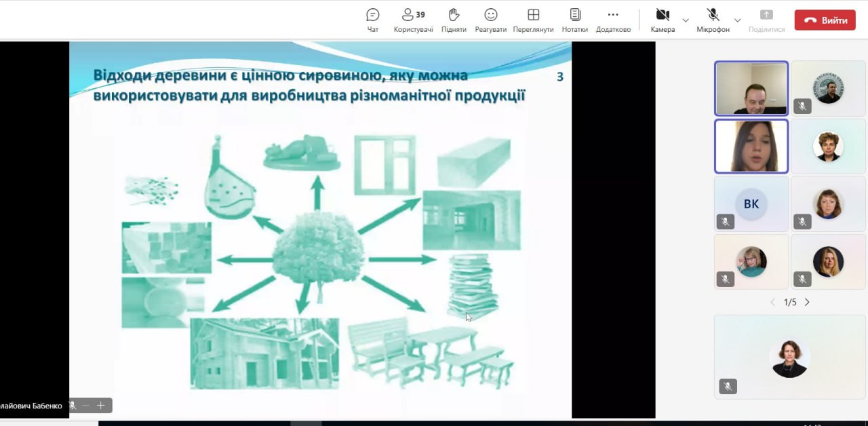Open the meeting chat (Чат)
The width and height of the screenshot is (868, 426).
pyautogui.click(x=372, y=20)
